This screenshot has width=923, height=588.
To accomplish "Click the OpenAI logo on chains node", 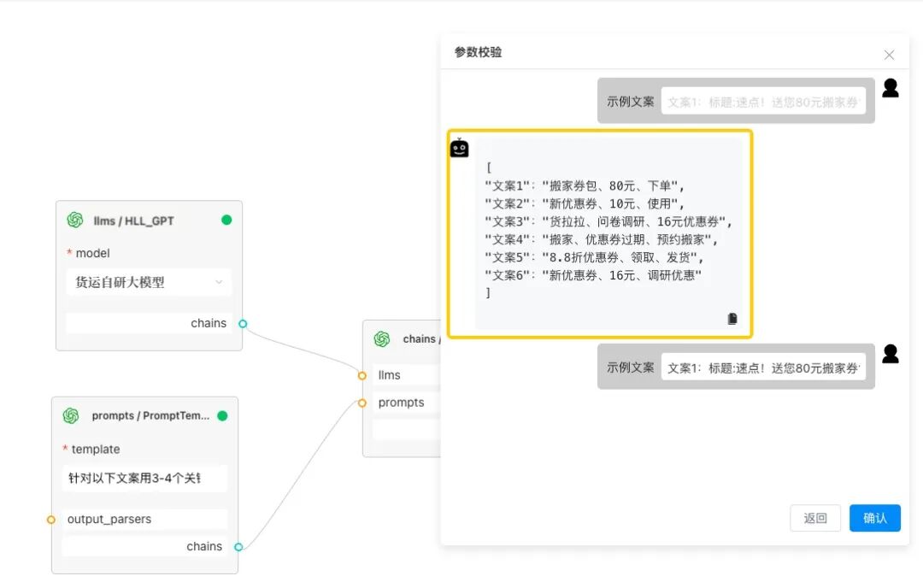I will click(382, 339).
